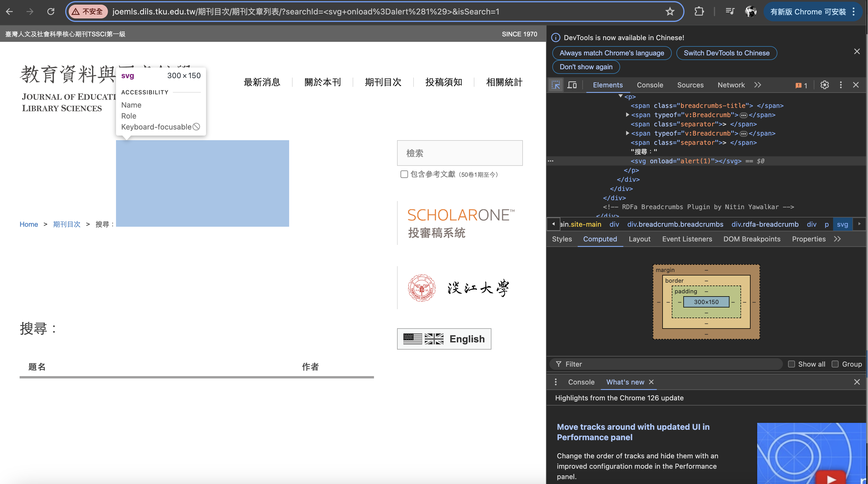Close the DevTools drawer

857,382
